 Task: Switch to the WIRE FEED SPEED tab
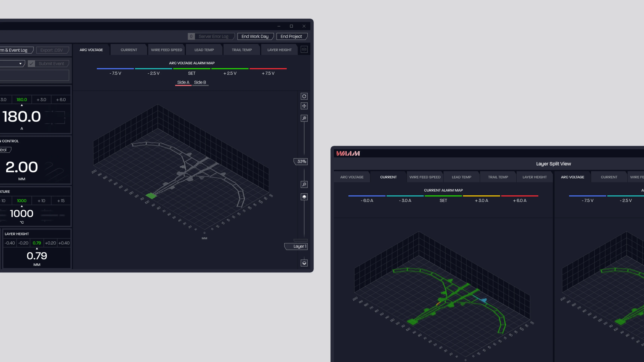click(x=166, y=49)
